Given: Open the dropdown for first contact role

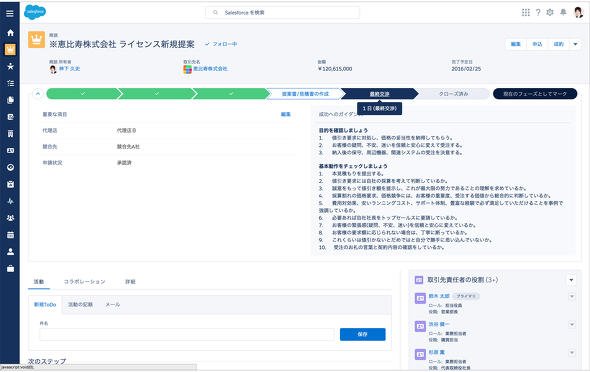Looking at the screenshot, I should click(x=572, y=296).
